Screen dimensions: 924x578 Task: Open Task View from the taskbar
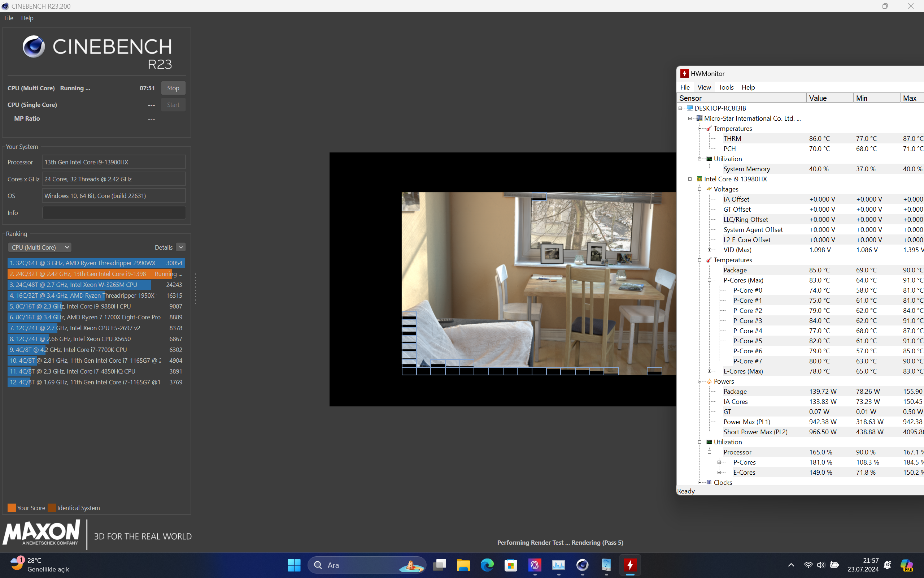(x=440, y=565)
